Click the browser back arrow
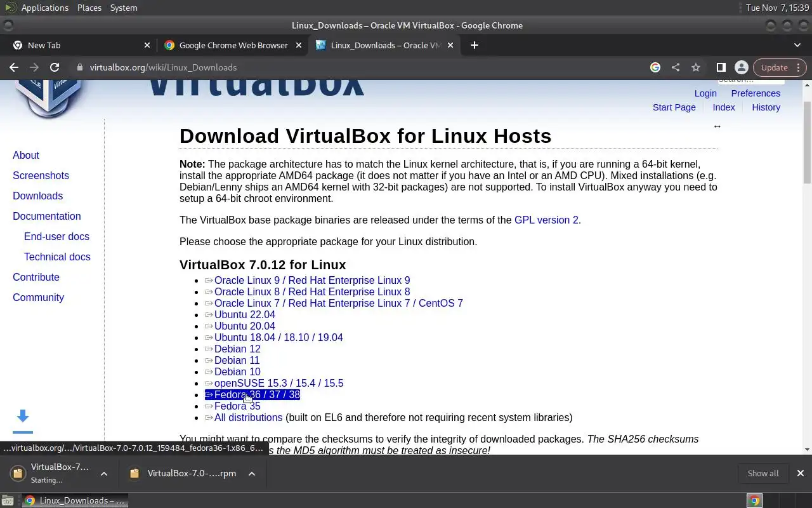Screen dimensions: 812x508 click(x=14, y=67)
